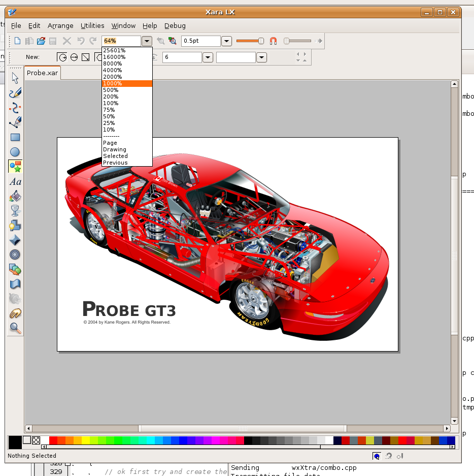Viewport: 474px width, 476px height.
Task: Select the Selector arrow tool
Action: pyautogui.click(x=15, y=78)
